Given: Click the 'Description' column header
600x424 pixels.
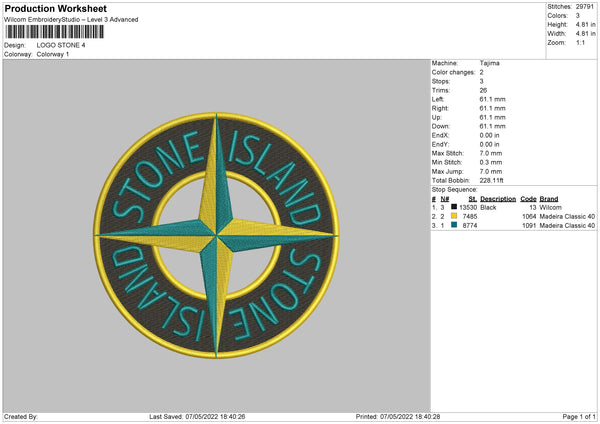Looking at the screenshot, I should (x=498, y=199).
